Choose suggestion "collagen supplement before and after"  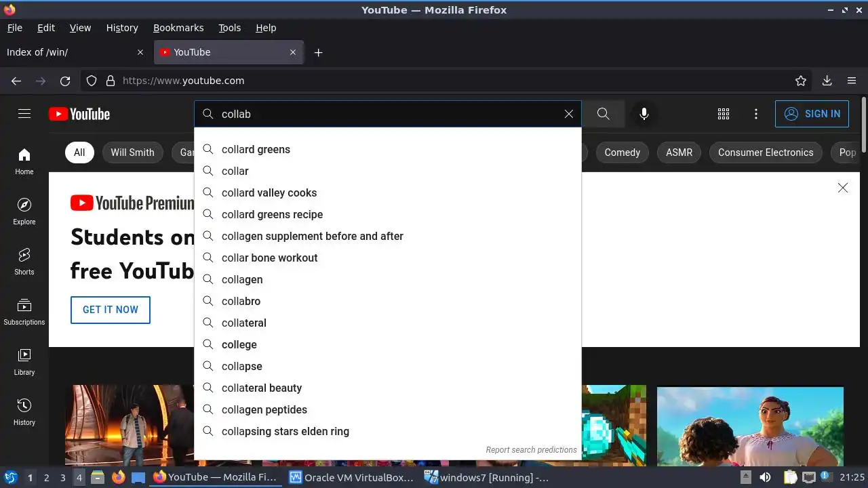[x=388, y=236]
